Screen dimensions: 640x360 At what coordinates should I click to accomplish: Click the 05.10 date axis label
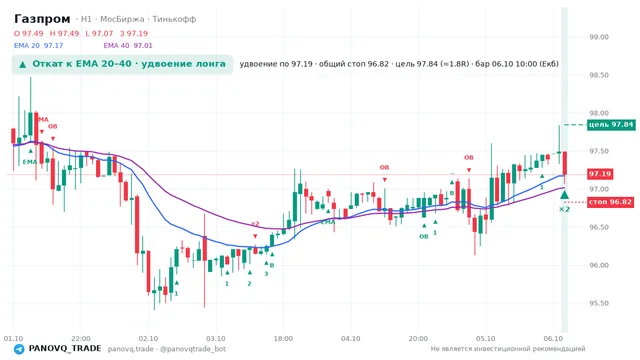tap(485, 338)
